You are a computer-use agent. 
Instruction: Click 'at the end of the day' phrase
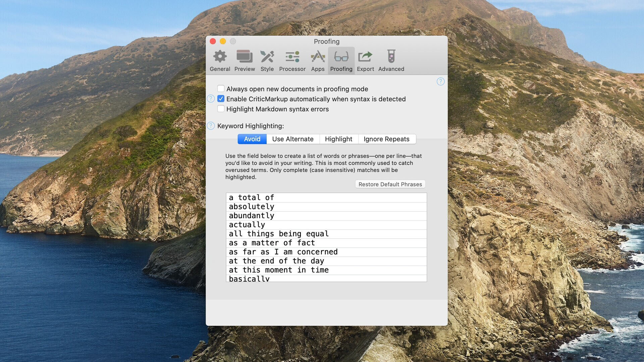pos(276,261)
